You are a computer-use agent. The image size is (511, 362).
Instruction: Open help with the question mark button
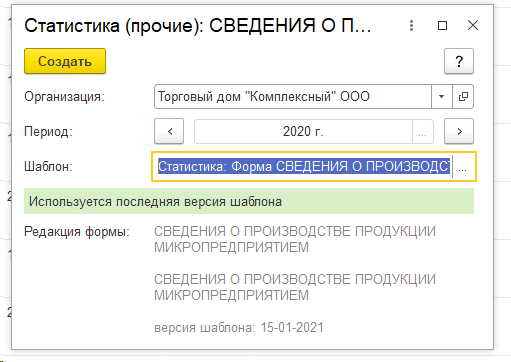tap(459, 61)
